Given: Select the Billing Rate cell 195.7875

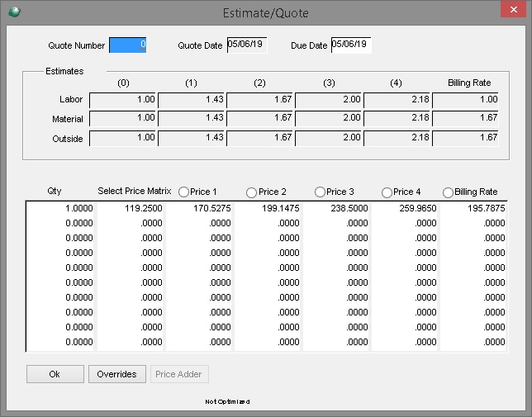Looking at the screenshot, I should [x=473, y=208].
